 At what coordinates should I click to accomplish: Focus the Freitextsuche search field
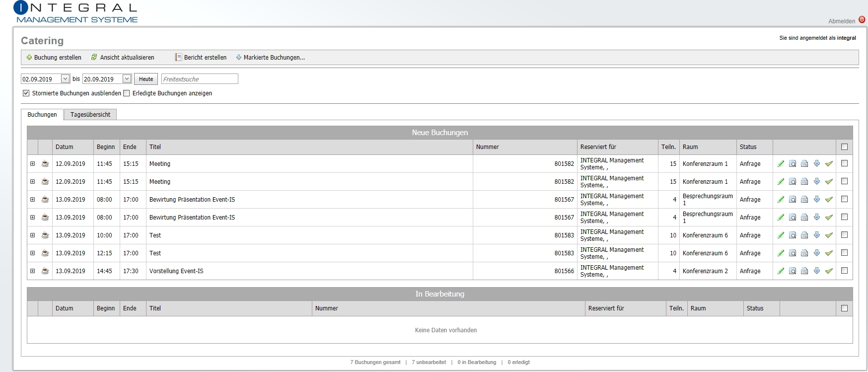click(200, 79)
